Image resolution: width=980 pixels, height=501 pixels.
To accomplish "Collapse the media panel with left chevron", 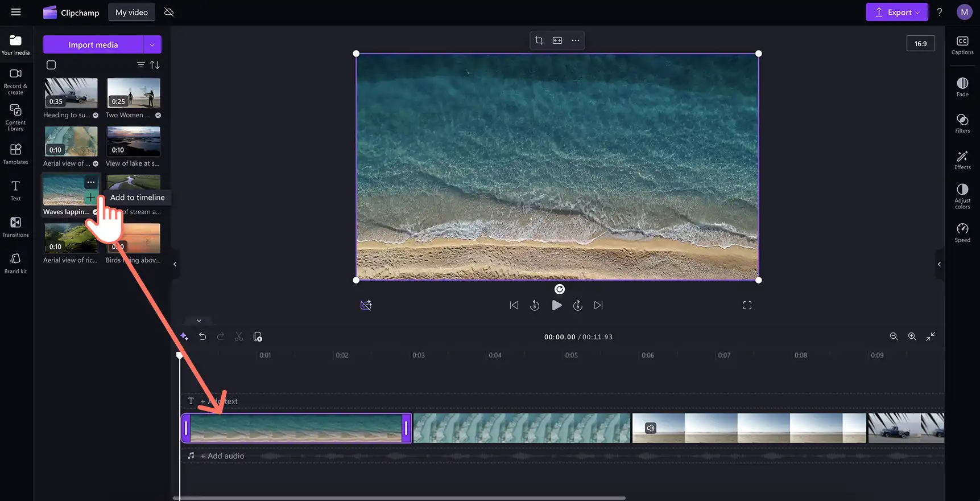I will pyautogui.click(x=175, y=264).
